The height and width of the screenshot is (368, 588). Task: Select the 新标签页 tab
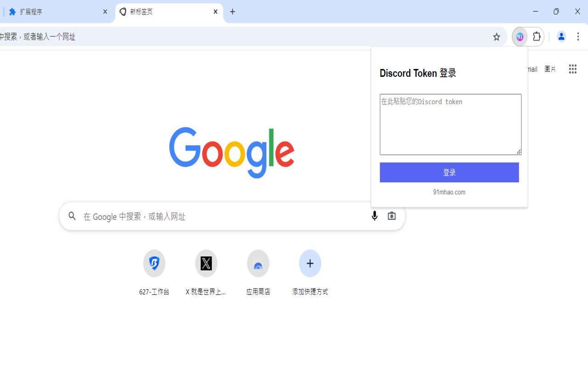coord(169,12)
